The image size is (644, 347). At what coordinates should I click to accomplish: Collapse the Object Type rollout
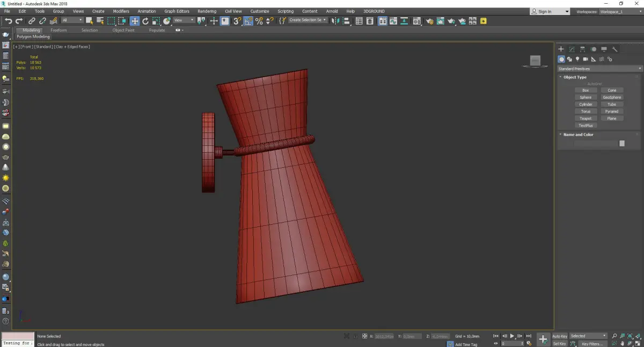575,77
